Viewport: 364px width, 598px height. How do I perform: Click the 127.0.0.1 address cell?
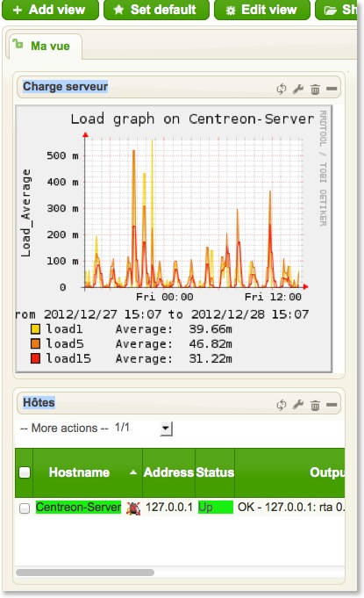point(169,508)
